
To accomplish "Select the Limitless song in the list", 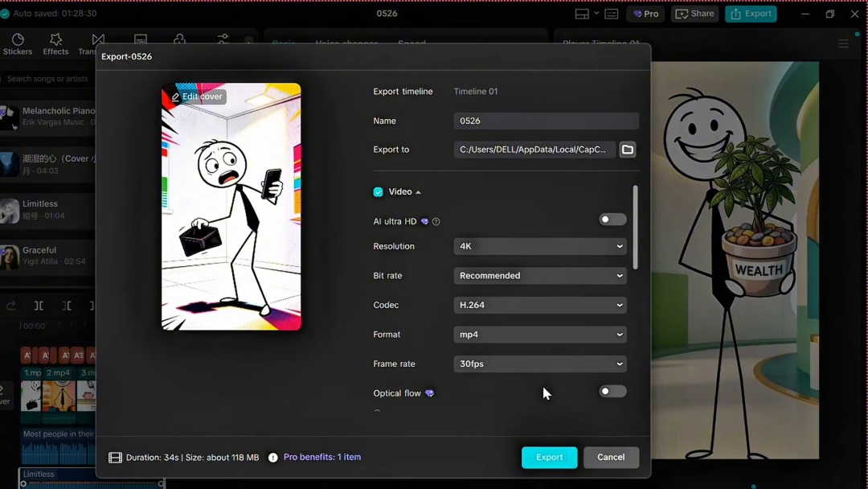I will pos(47,209).
